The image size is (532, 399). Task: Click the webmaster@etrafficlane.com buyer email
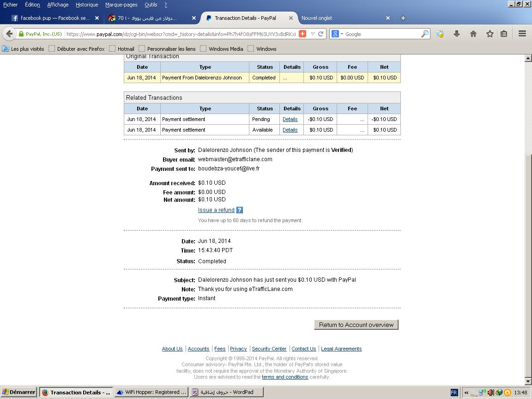(235, 159)
